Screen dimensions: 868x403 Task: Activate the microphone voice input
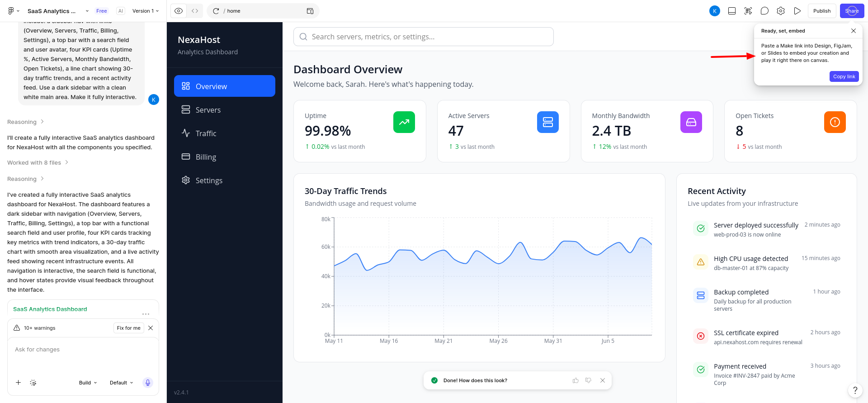pos(147,383)
